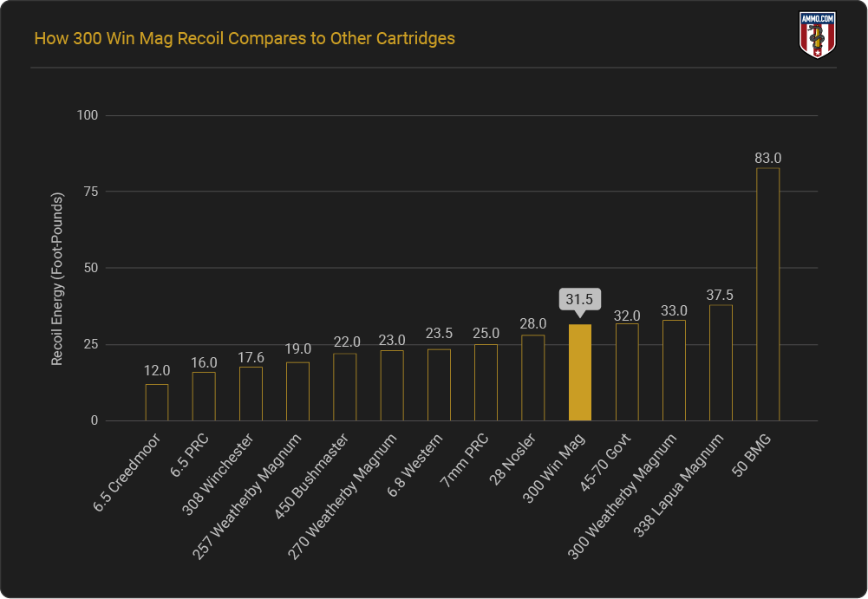
Task: Select the 6.5 Creedmoor bar
Action: [x=157, y=403]
